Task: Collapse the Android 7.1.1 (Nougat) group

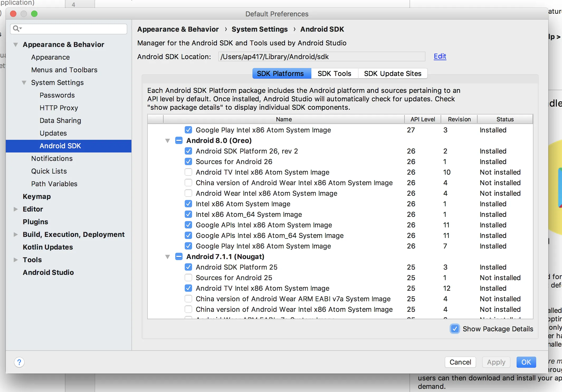Action: point(168,257)
